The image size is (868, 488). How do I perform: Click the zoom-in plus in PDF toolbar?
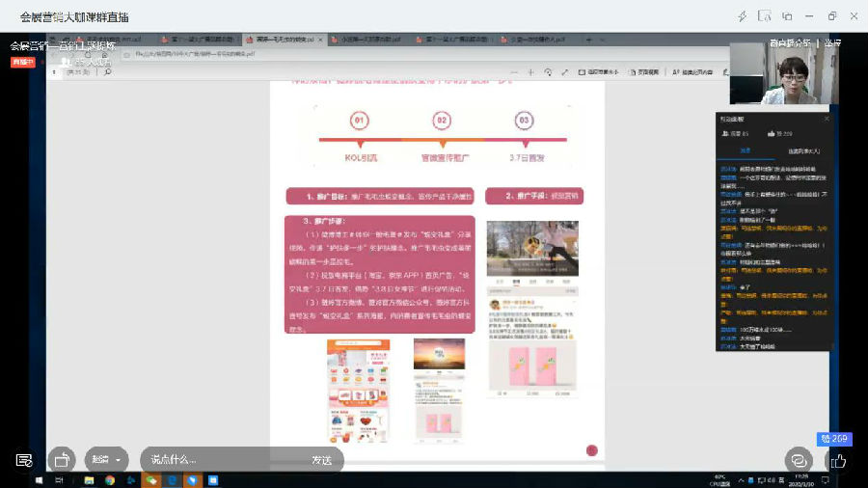pyautogui.click(x=529, y=72)
